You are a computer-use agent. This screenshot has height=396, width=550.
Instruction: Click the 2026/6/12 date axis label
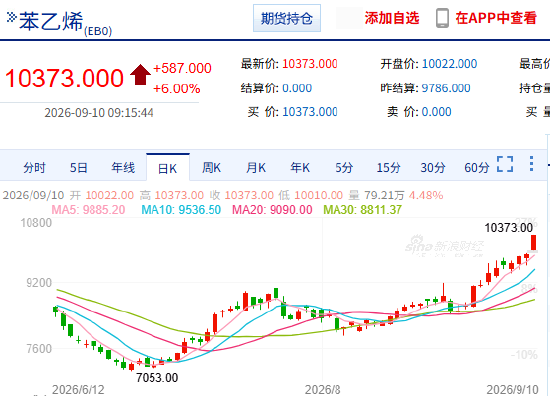(x=78, y=389)
